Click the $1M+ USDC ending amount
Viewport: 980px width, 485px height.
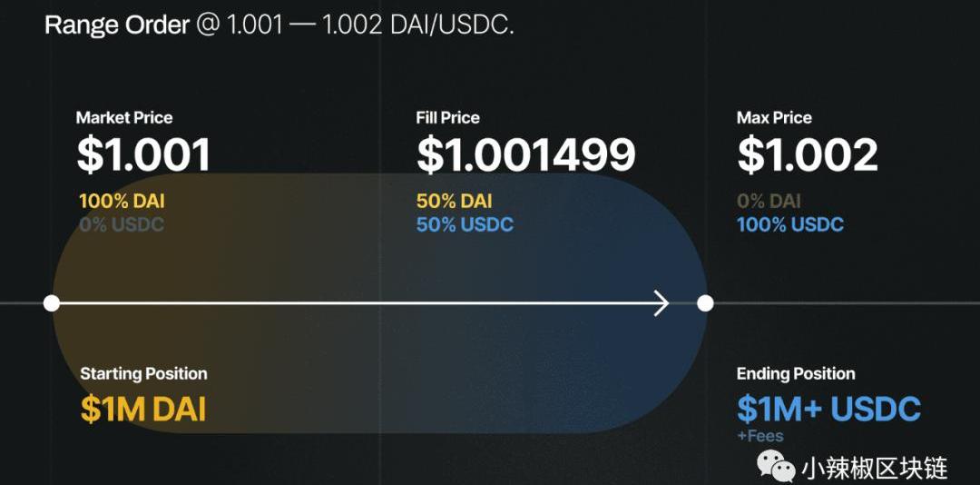pyautogui.click(x=828, y=410)
